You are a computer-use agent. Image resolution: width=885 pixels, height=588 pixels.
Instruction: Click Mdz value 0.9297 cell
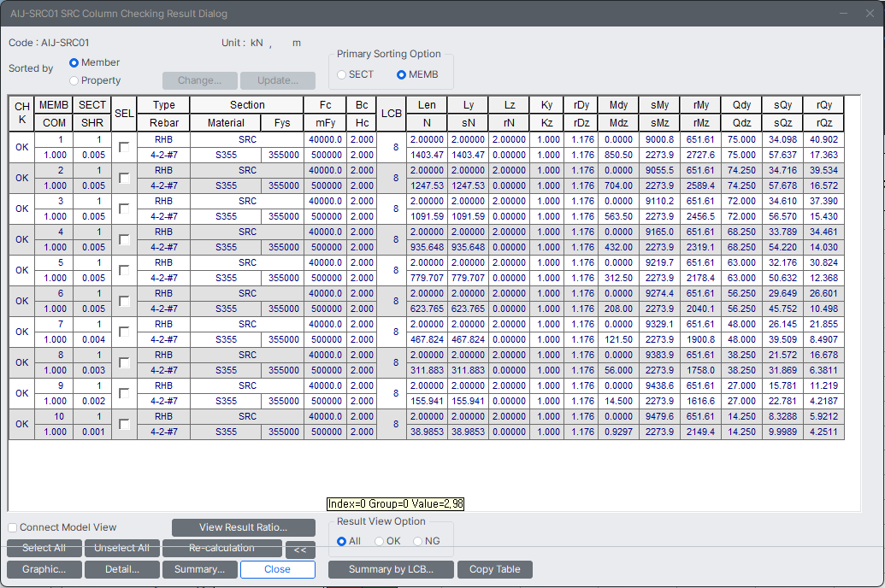point(618,432)
